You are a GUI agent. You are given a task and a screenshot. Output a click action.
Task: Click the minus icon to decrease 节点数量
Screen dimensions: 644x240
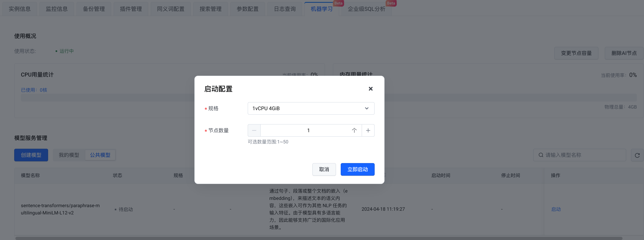(254, 130)
